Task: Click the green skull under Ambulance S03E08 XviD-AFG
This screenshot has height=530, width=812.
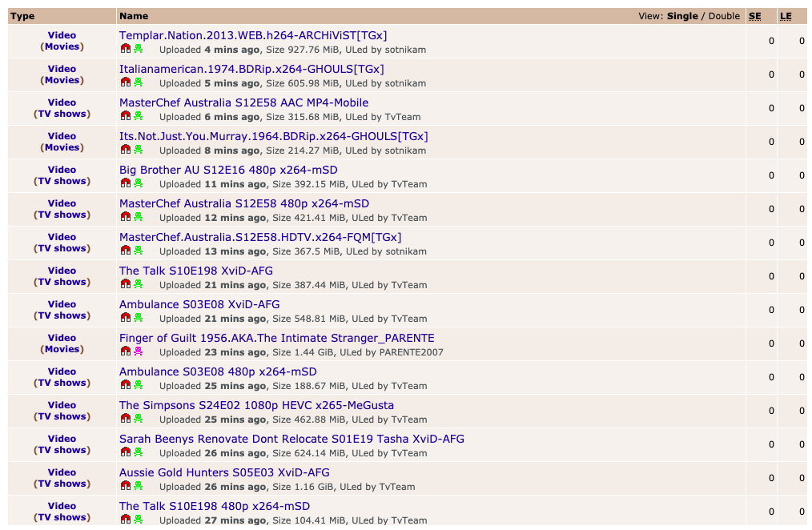Action: 139,318
